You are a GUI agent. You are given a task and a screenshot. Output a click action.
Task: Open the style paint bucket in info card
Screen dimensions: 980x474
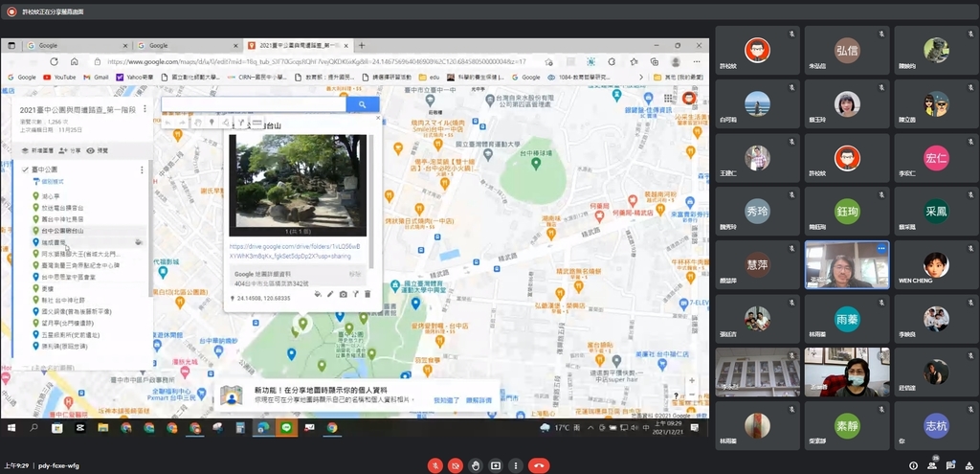[x=318, y=294]
